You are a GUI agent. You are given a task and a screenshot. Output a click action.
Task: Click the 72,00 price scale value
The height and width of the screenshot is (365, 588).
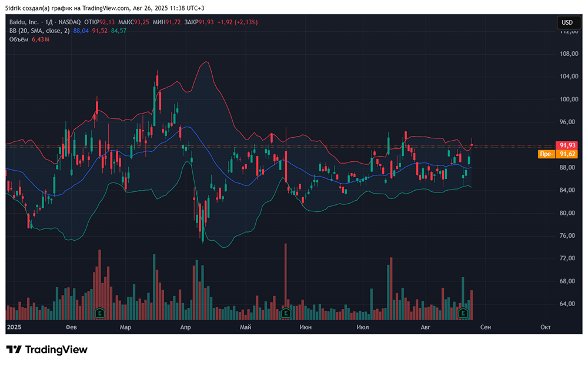point(567,258)
